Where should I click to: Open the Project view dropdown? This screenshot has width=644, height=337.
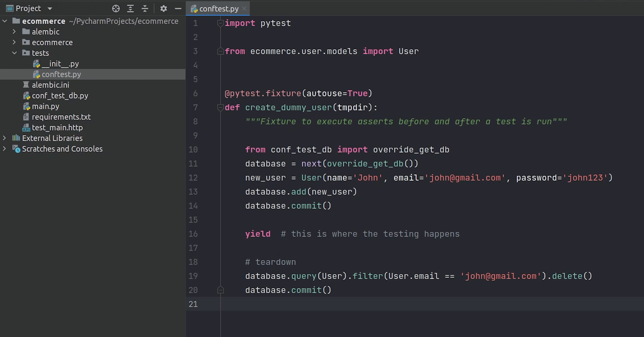(50, 9)
